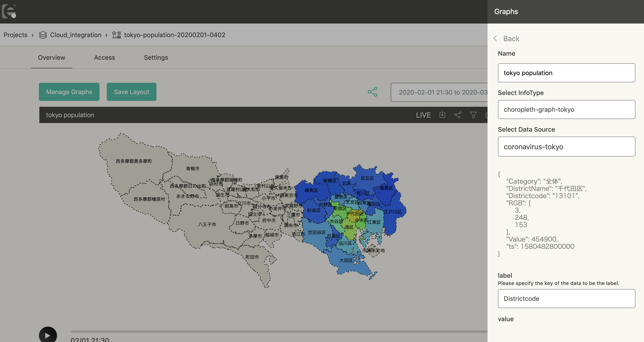Click the Manage Graphs button
Viewport: 644px width, 342px height.
click(69, 92)
